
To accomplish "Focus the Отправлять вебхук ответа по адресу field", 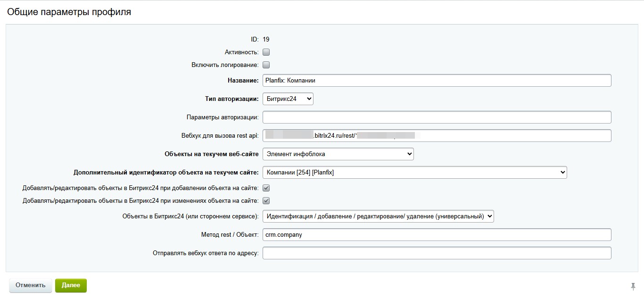I will click(x=437, y=253).
